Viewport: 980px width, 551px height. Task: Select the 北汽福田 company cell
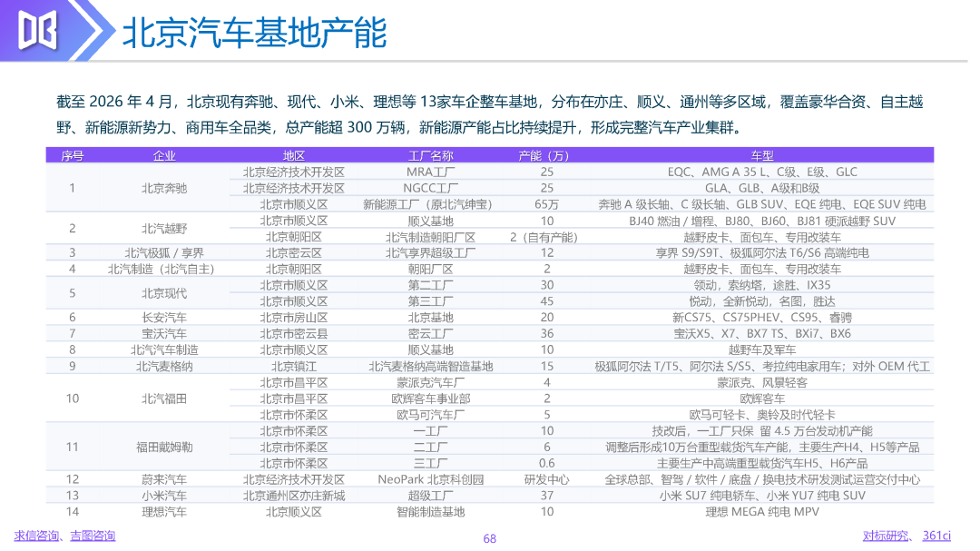pos(164,399)
